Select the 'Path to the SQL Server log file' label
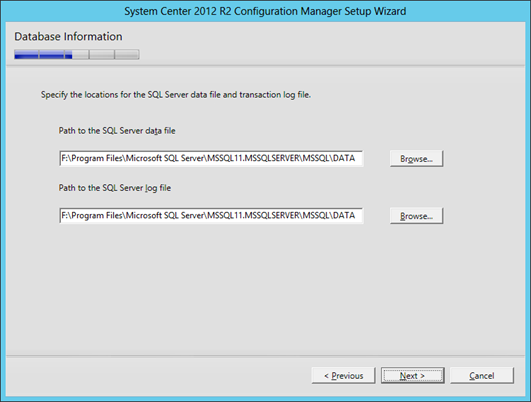Image resolution: width=531 pixels, height=402 pixels. pos(114,188)
